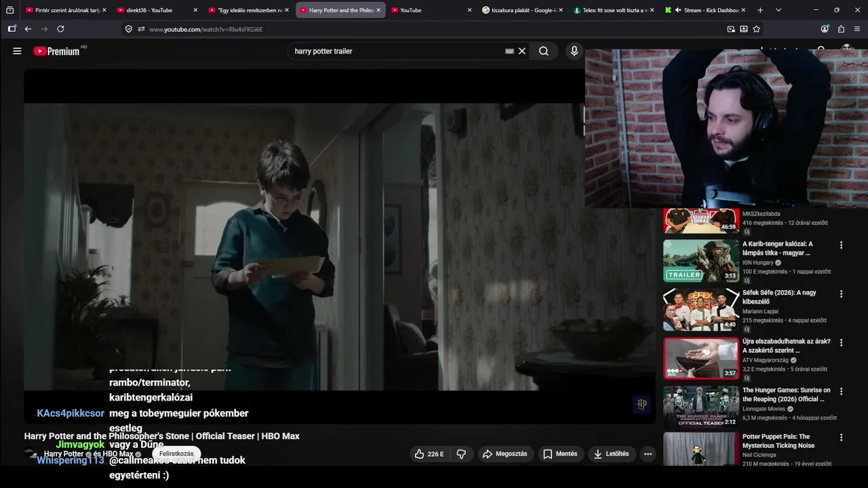Click the harry potter trailer search field
The image size is (868, 488).
click(397, 51)
